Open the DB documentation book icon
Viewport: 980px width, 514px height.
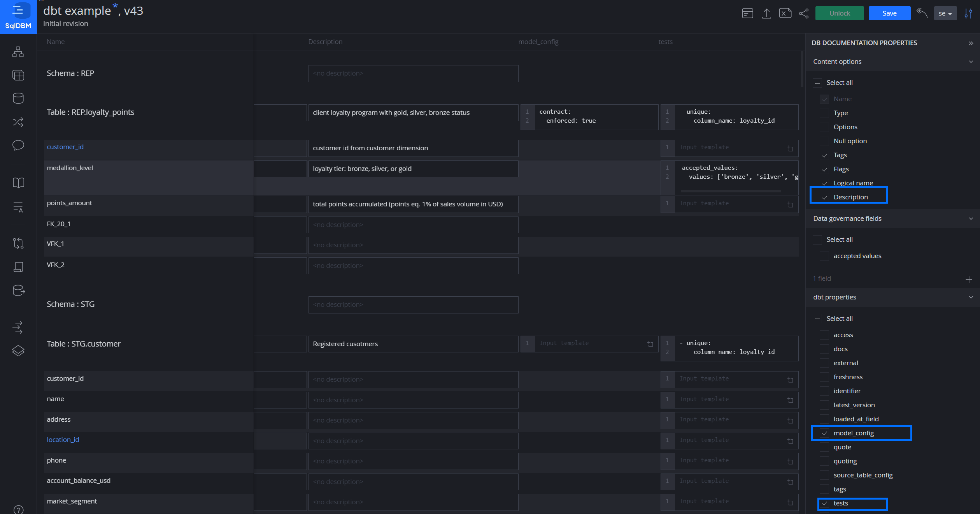click(x=18, y=182)
